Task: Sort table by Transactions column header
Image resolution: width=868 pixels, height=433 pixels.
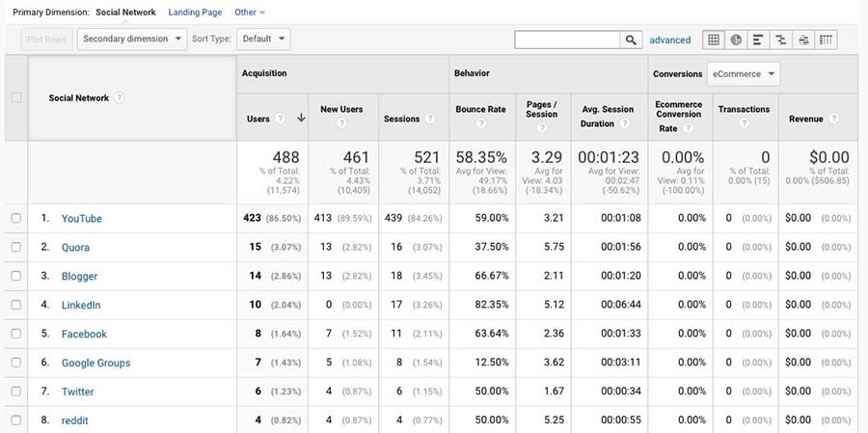Action: tap(744, 109)
